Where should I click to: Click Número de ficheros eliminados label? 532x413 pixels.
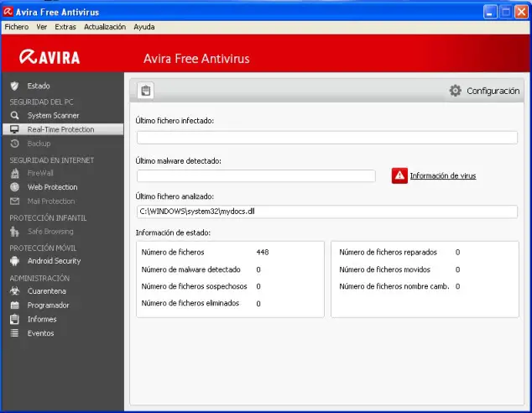click(190, 303)
